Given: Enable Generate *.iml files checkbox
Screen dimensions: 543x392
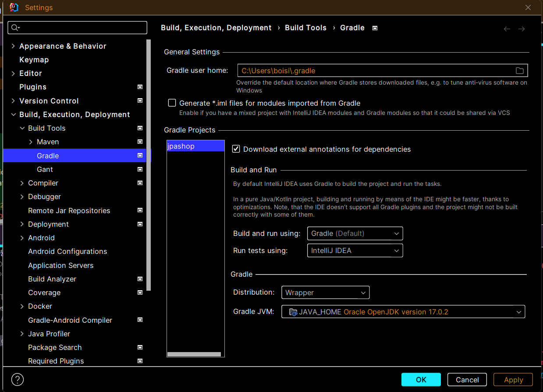Looking at the screenshot, I should 172,103.
